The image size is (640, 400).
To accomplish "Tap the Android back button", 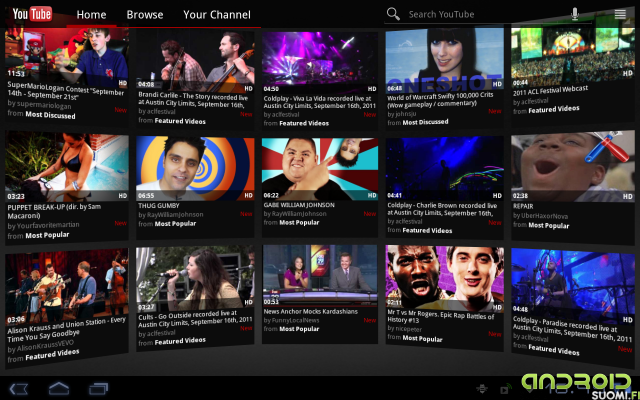I will pyautogui.click(x=18, y=389).
